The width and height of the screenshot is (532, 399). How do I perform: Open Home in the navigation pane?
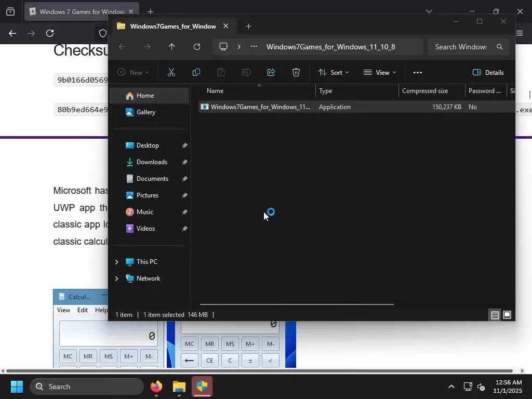tap(149, 96)
